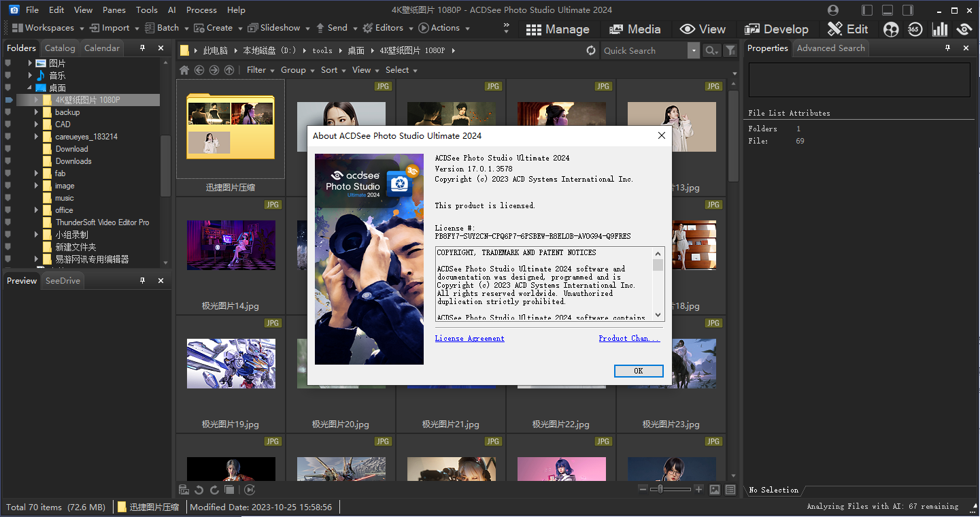980x517 pixels.
Task: Go to Home folder icon
Action: coord(184,70)
